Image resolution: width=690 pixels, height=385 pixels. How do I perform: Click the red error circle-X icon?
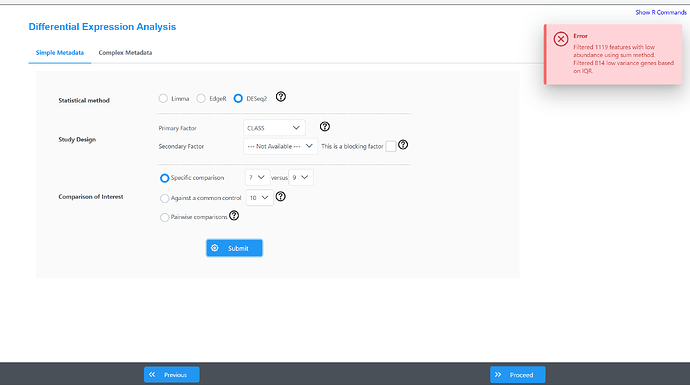561,39
